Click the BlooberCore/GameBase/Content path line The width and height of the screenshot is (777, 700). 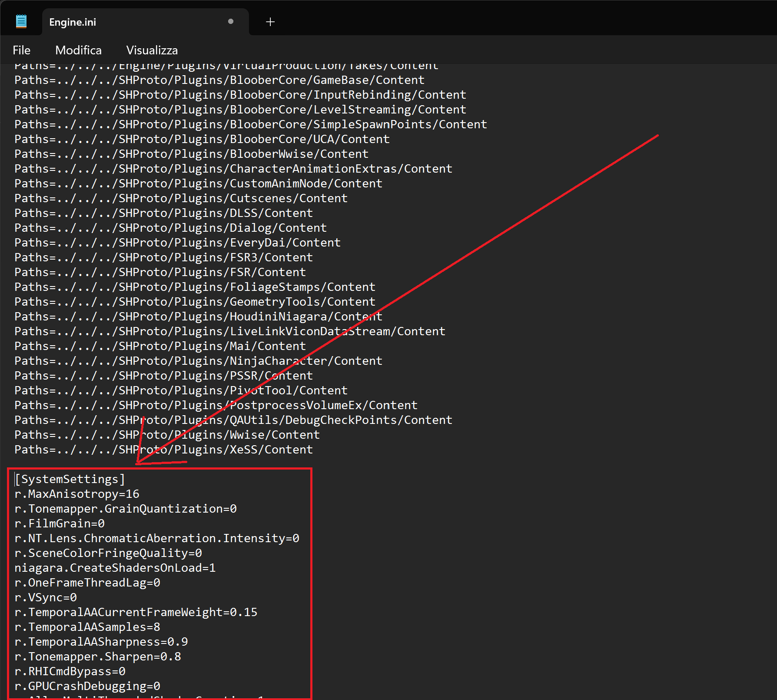click(x=219, y=80)
